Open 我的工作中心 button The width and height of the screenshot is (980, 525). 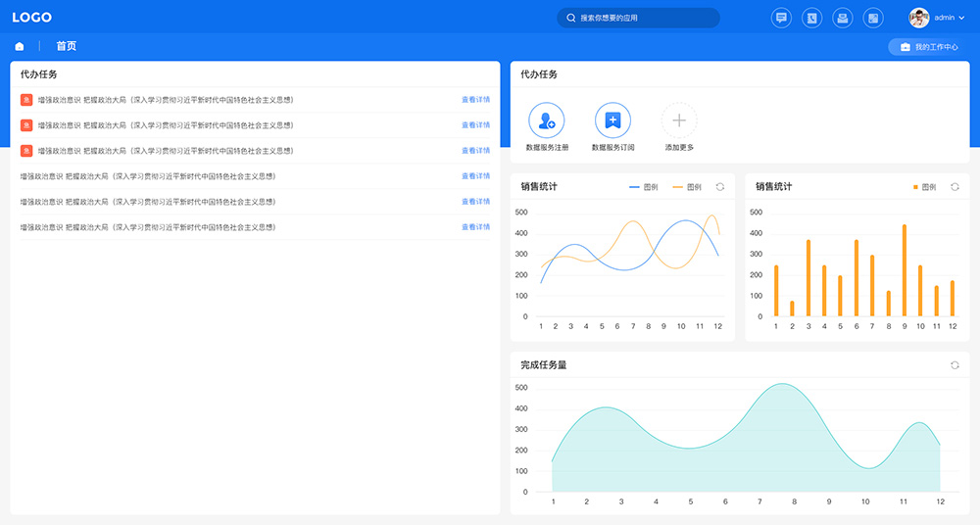pos(929,47)
